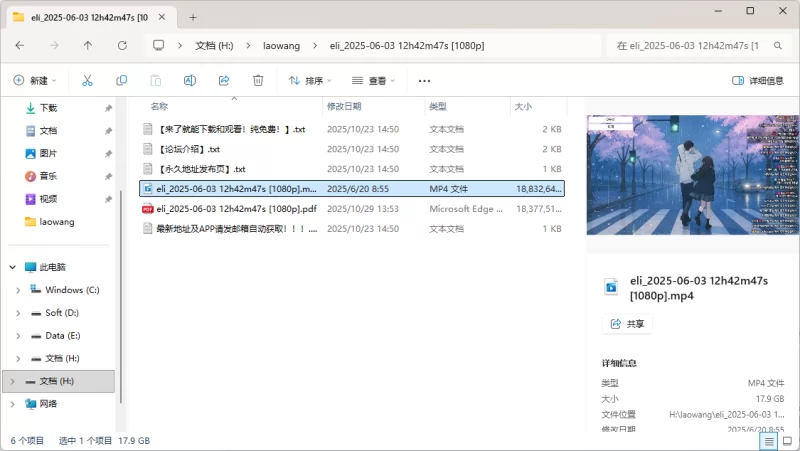
Task: Click the video preview thumbnail
Action: click(687, 174)
